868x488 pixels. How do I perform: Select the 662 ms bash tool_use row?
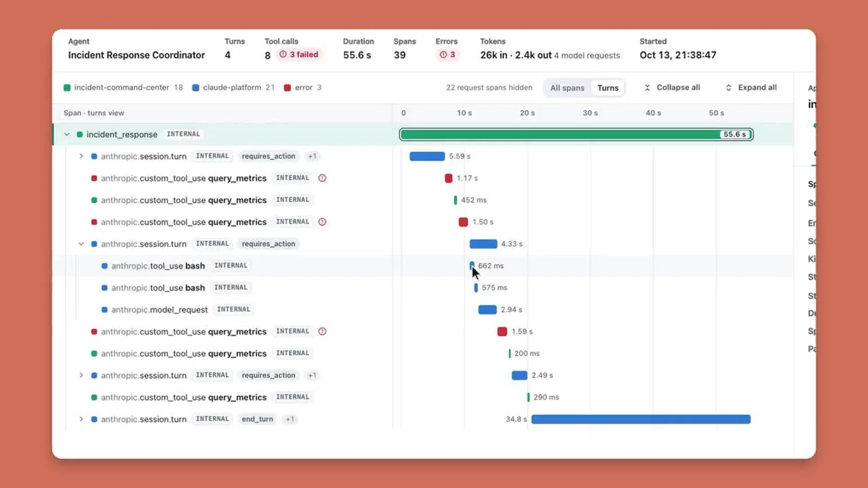[423, 266]
